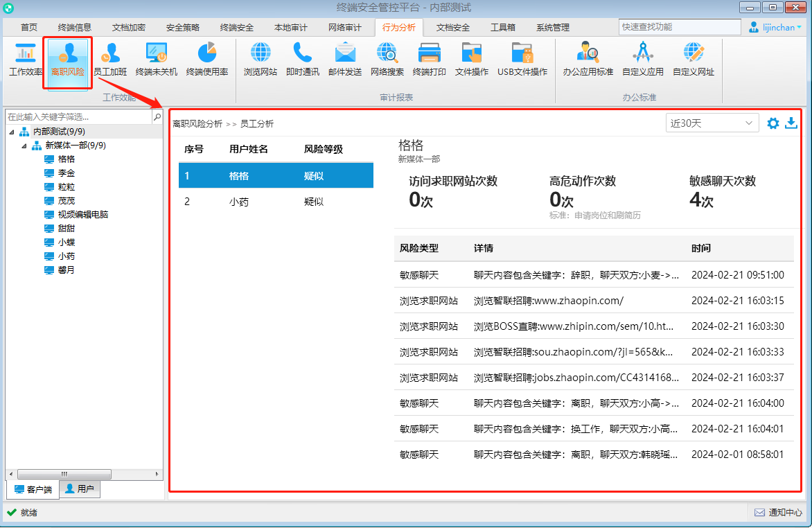Screen dimensions: 812x528
Task: Switch to the 系统管理 tab
Action: (x=553, y=28)
